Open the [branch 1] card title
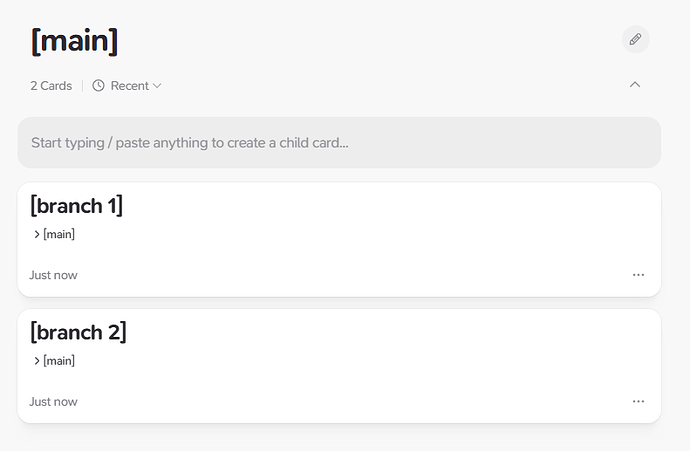Viewport: 690px width, 451px height. coord(76,206)
